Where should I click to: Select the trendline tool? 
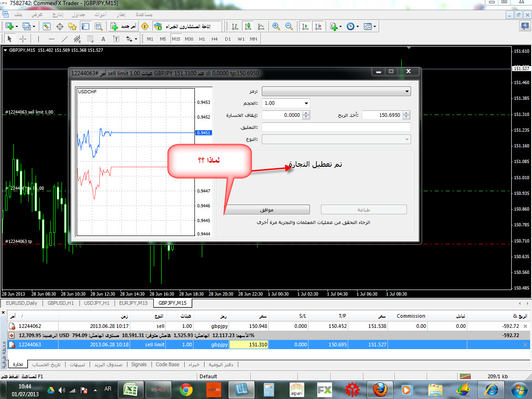click(65, 39)
